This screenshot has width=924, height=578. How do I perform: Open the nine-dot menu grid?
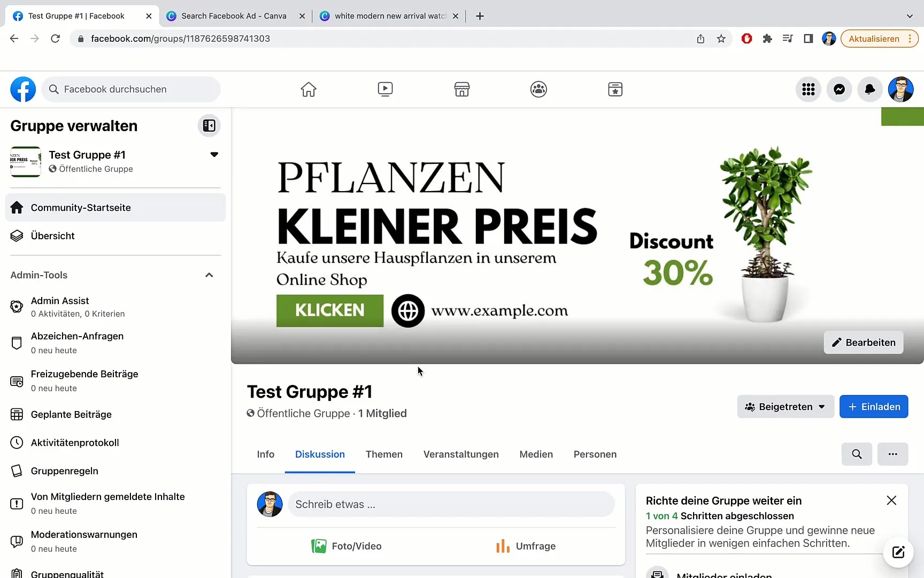[x=808, y=89]
